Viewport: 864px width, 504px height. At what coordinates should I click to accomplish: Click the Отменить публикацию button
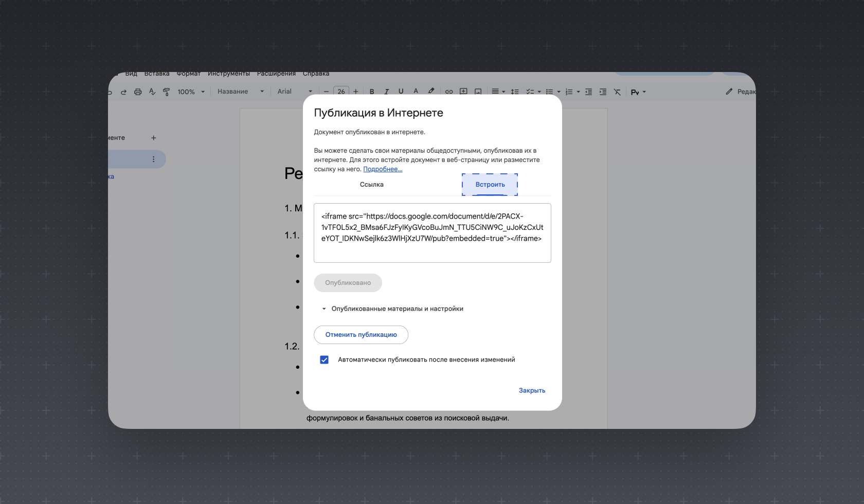(x=361, y=335)
